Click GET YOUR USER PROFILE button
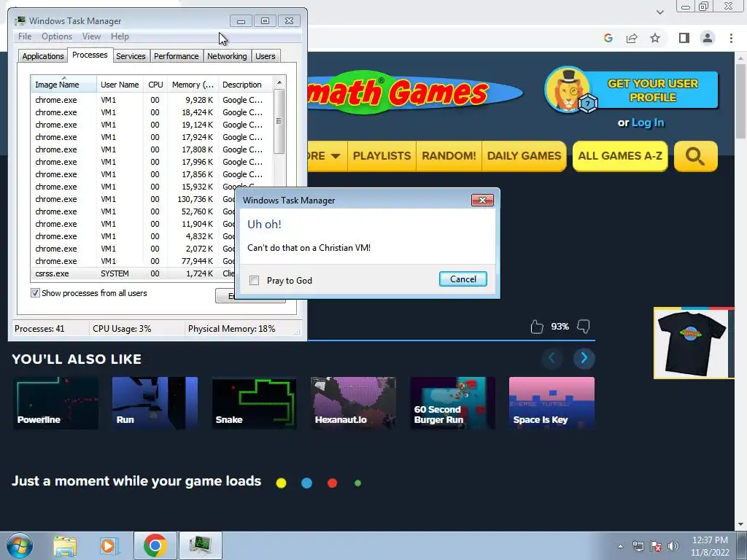This screenshot has width=747, height=560. (x=653, y=90)
